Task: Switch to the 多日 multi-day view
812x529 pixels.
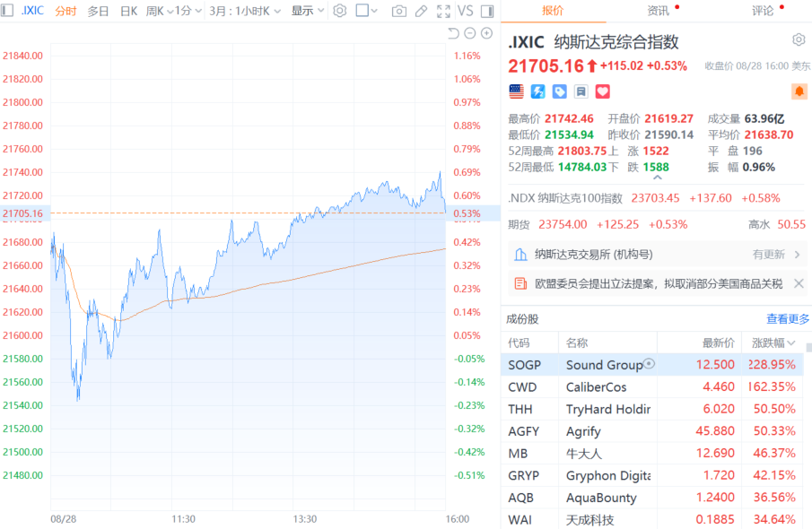Action: [98, 11]
